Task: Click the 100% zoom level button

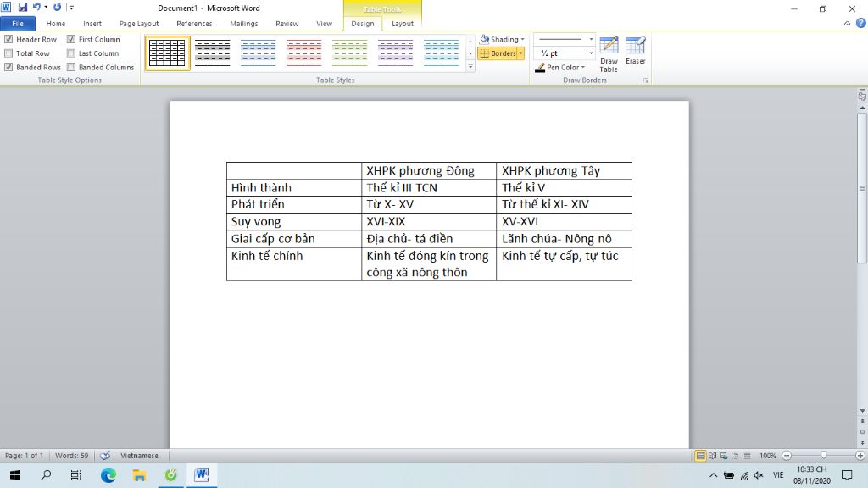Action: [x=768, y=456]
